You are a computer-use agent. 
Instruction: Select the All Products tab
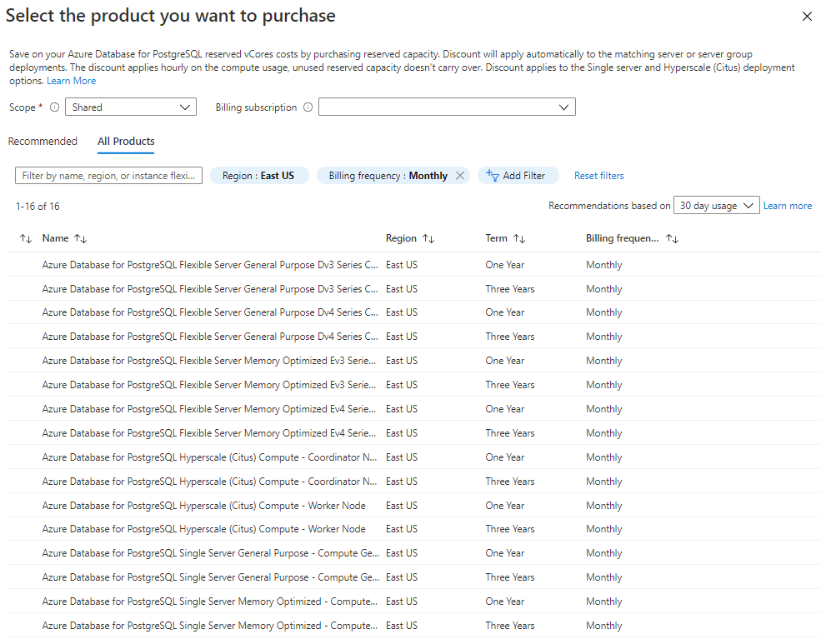pos(126,142)
